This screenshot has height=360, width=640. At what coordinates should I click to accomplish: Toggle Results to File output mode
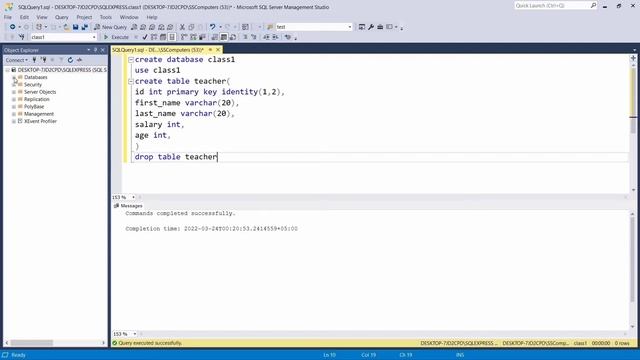point(233,37)
